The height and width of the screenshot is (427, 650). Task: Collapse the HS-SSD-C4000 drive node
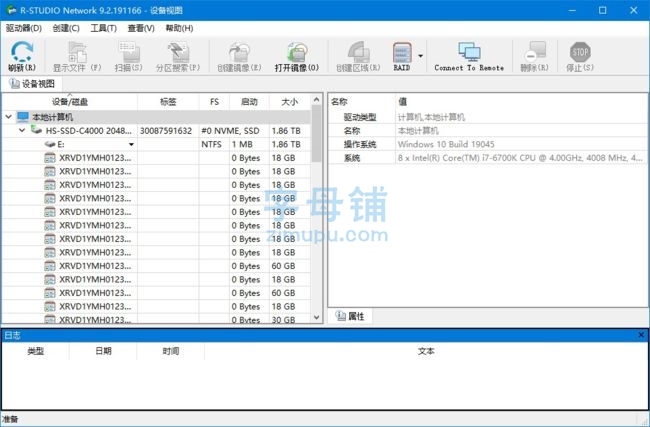coord(22,131)
